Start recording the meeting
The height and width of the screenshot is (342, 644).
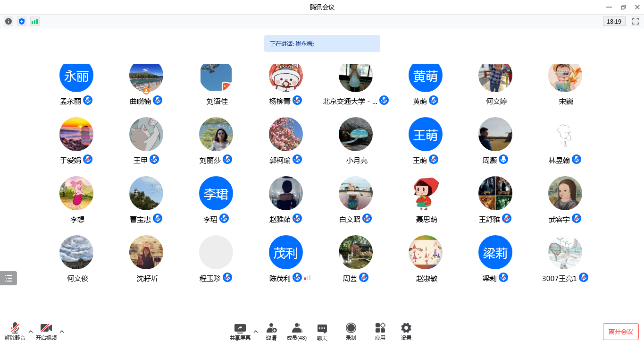click(351, 331)
